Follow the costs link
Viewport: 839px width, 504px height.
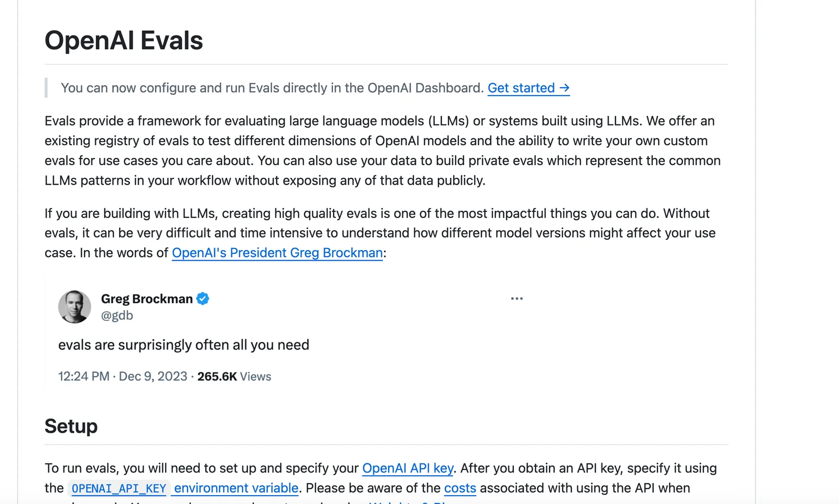pos(460,488)
